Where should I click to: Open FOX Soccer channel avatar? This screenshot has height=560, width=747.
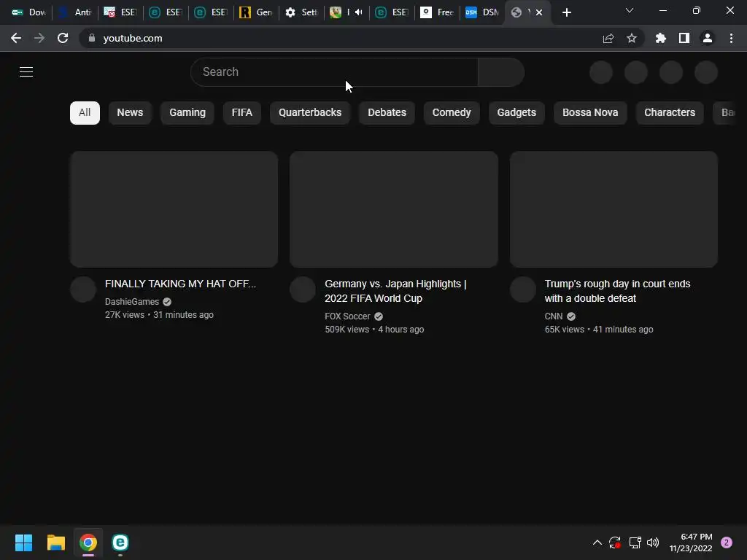[303, 289]
